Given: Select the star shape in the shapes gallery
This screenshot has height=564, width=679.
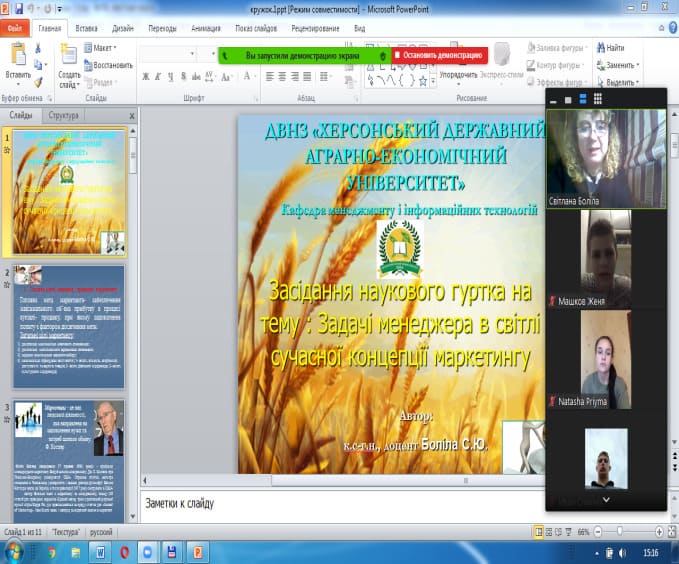Looking at the screenshot, I should [x=423, y=81].
